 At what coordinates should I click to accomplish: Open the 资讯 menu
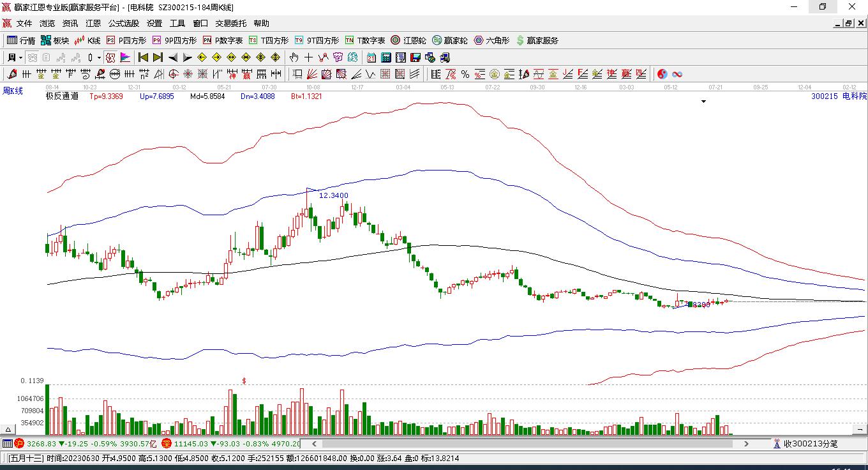pyautogui.click(x=70, y=24)
